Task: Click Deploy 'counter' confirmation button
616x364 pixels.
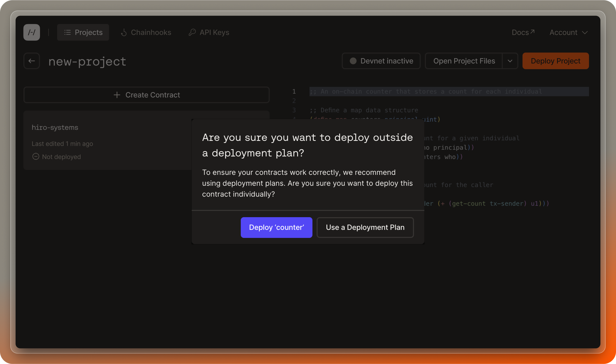Action: 277,227
